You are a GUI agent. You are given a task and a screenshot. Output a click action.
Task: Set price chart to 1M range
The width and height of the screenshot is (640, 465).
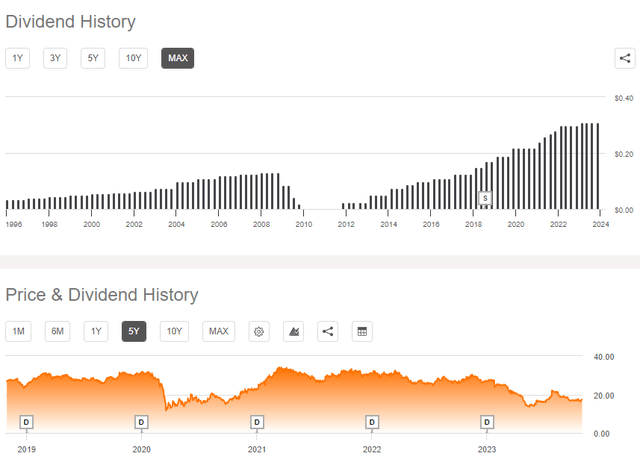pyautogui.click(x=18, y=331)
